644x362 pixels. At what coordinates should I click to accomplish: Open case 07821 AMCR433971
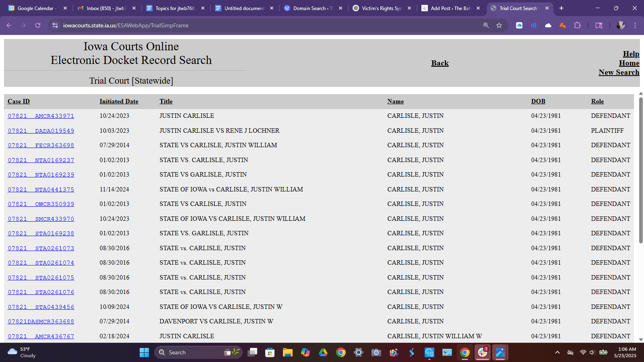point(41,116)
